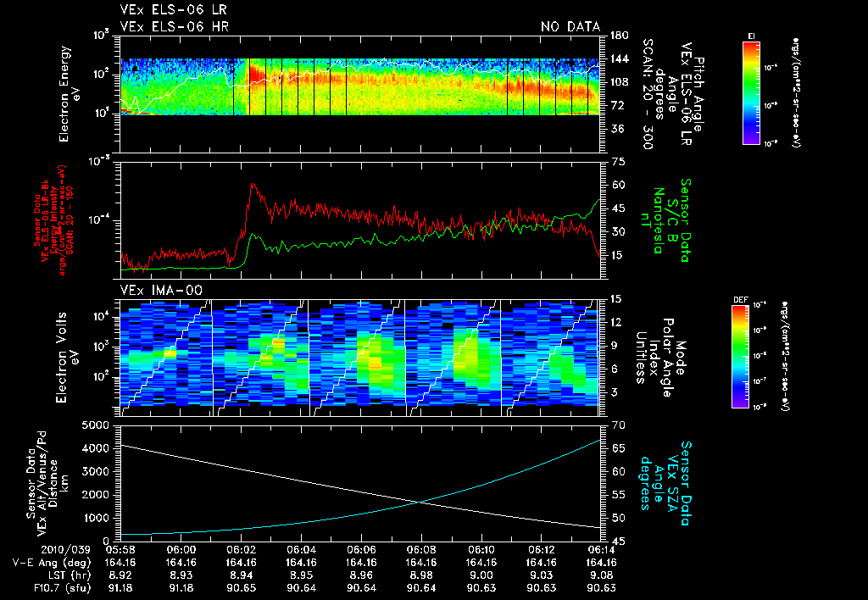Click the "2010/039" date label
Image resolution: width=868 pixels, height=600 pixels.
(66, 549)
